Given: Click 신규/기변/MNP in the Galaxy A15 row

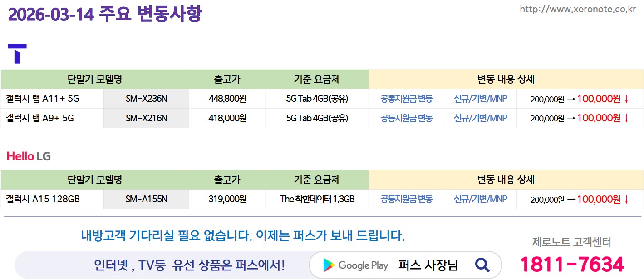Looking at the screenshot, I should coord(480,199).
